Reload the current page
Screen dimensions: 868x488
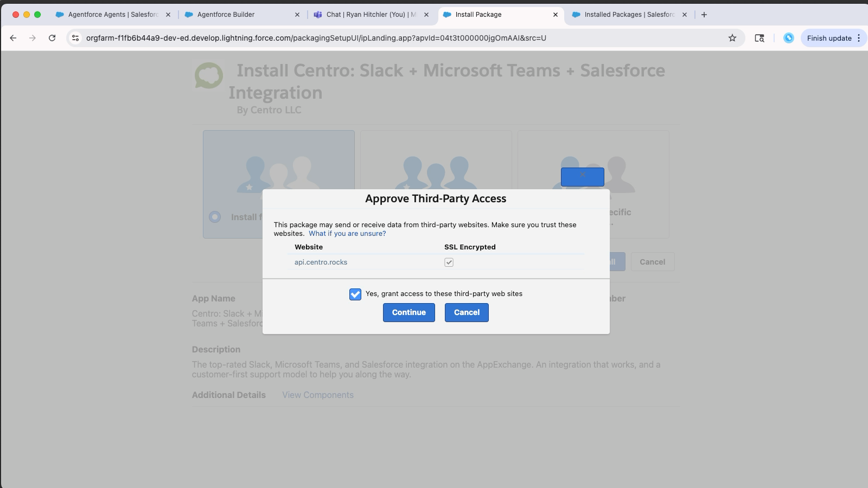[x=52, y=38]
